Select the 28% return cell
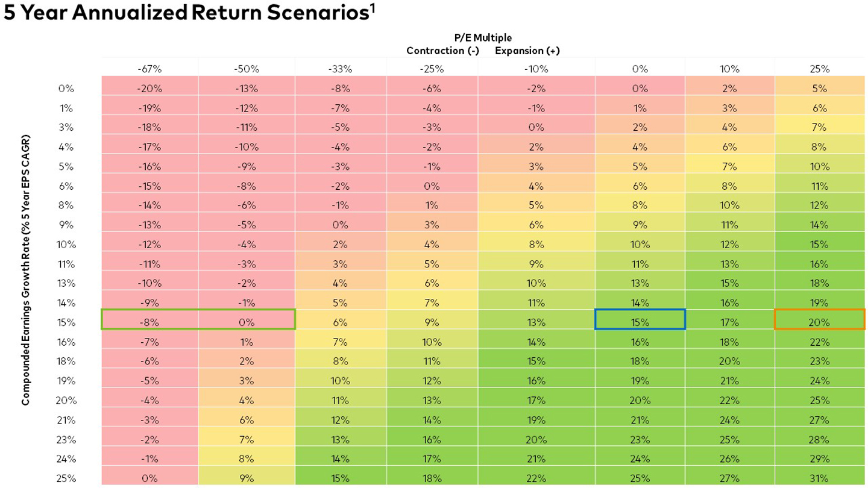 (820, 439)
